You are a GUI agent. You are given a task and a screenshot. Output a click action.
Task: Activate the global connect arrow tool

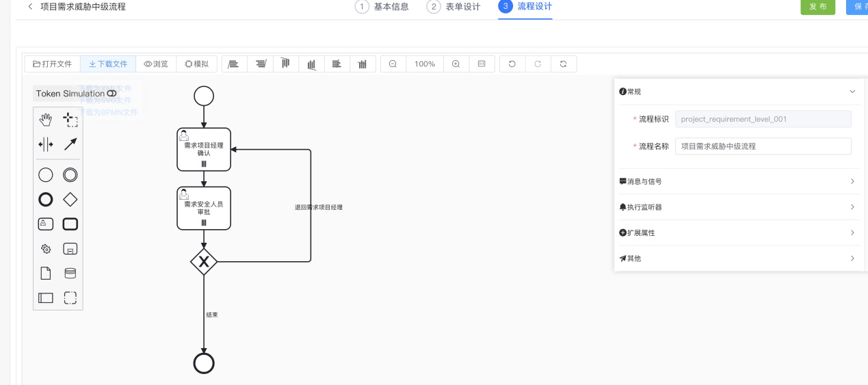click(x=70, y=144)
